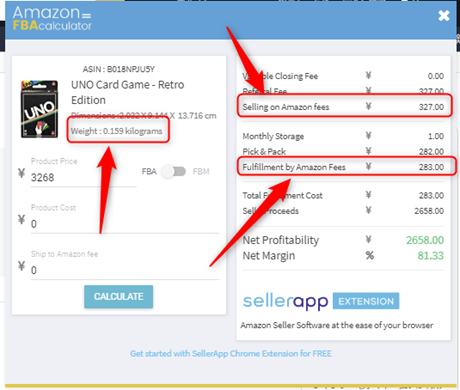The width and height of the screenshot is (460, 390).
Task: Click the yen icon beside Product Price
Action: click(x=21, y=173)
